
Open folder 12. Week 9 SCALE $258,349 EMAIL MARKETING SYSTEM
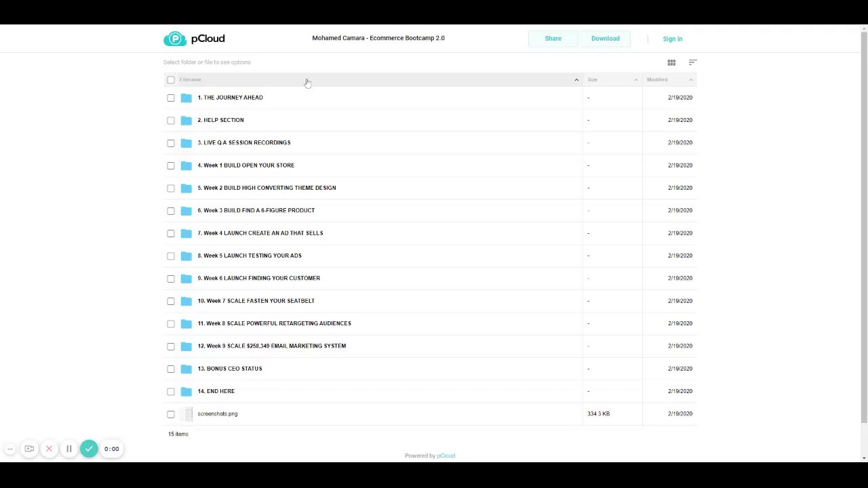click(272, 346)
